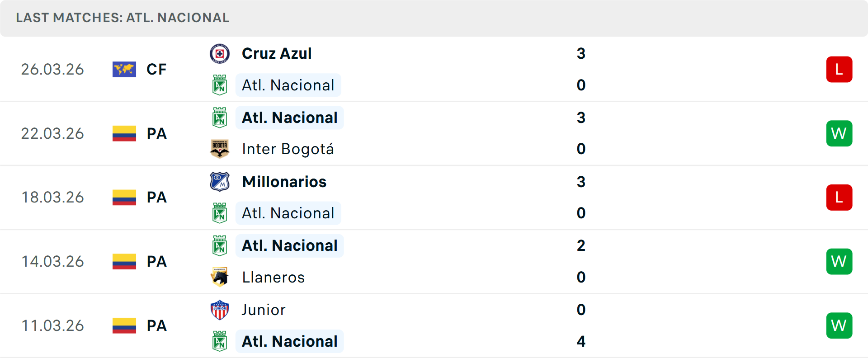
Task: Click the date 14.03.26 in the match list
Action: click(x=52, y=261)
